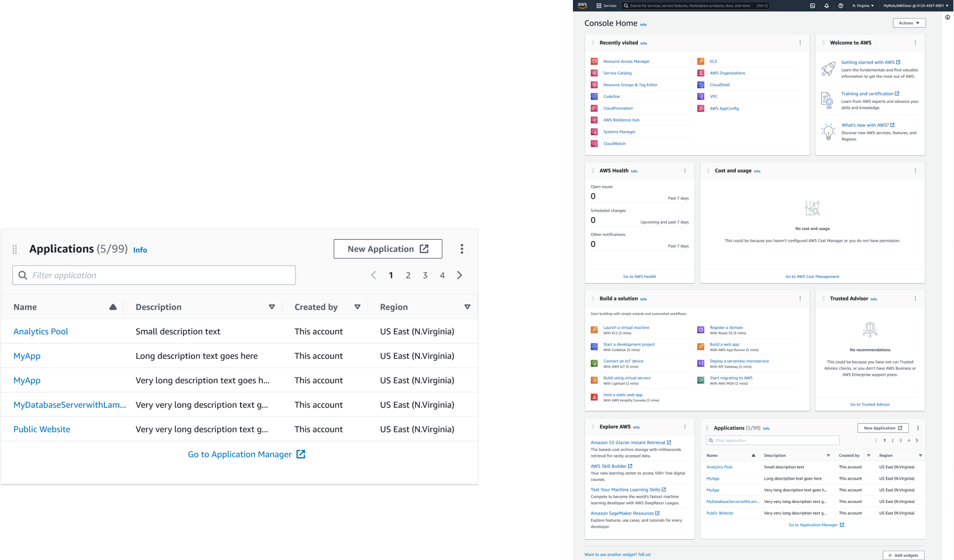Screen dimensions: 954x560
Task: Open the kebab menu in the enlarged Applications widget
Action: pyautogui.click(x=462, y=249)
